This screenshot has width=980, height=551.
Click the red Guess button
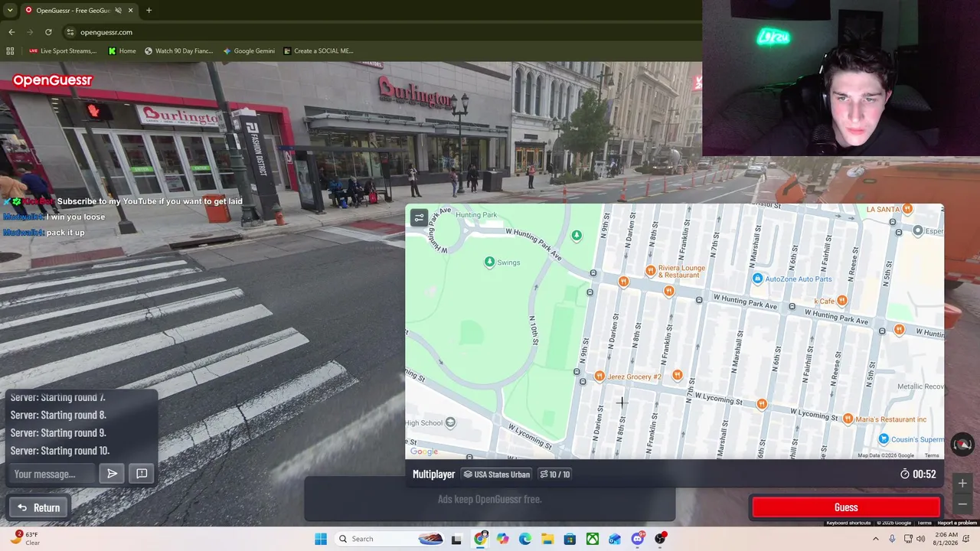[x=846, y=507]
